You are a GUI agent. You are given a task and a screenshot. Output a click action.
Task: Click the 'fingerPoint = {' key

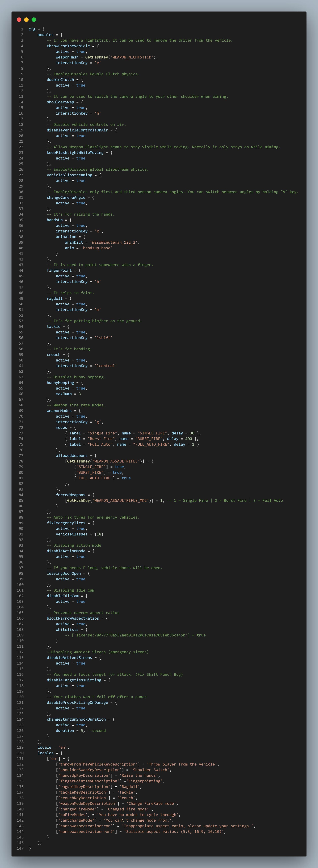point(64,271)
